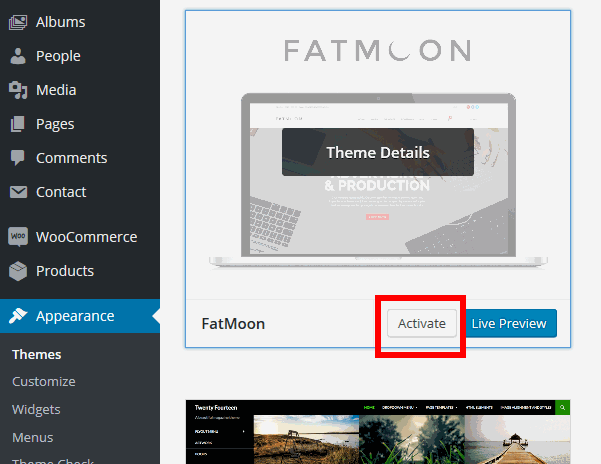Click Live Preview for FatMoon

point(509,323)
